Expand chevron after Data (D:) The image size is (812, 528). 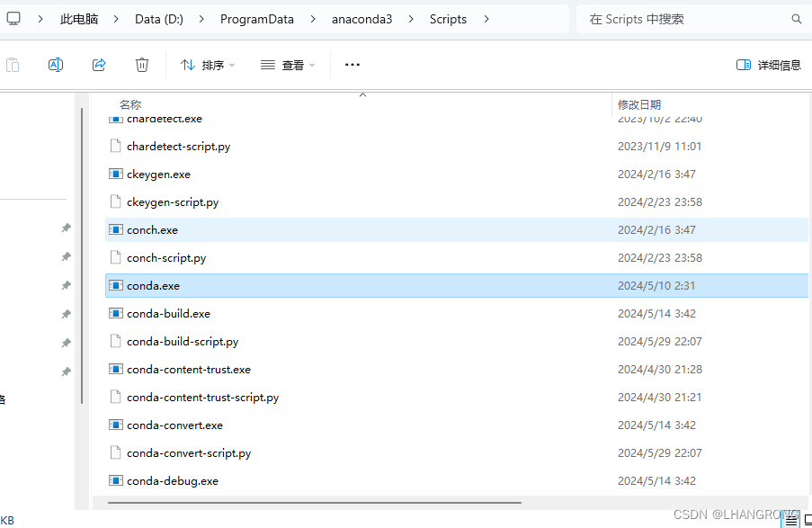(x=201, y=19)
